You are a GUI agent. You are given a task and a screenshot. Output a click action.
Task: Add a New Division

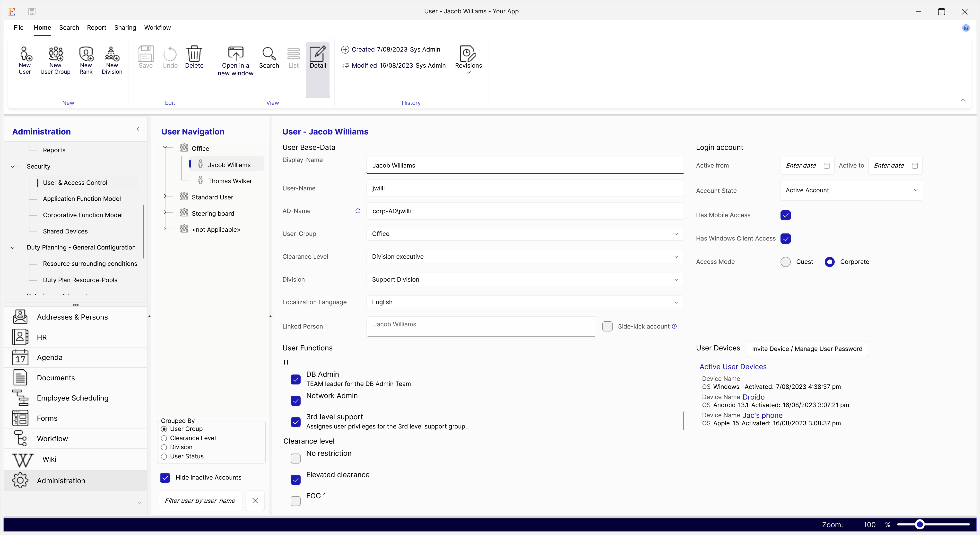pos(112,60)
